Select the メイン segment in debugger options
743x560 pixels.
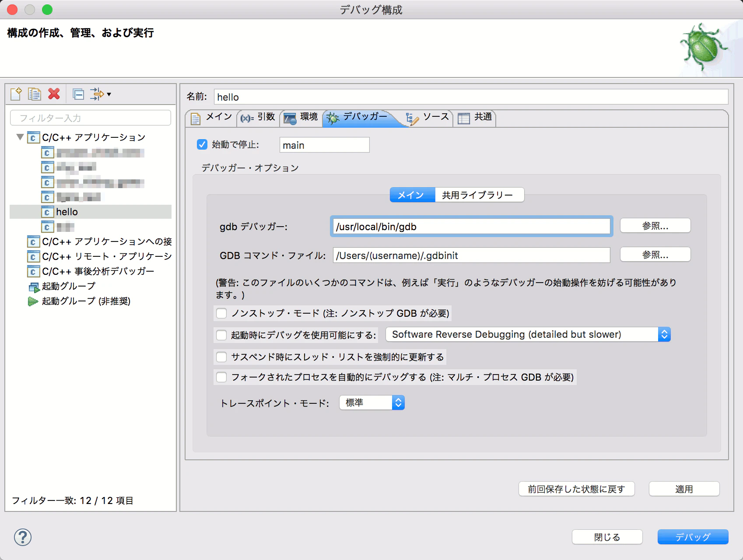pyautogui.click(x=412, y=195)
